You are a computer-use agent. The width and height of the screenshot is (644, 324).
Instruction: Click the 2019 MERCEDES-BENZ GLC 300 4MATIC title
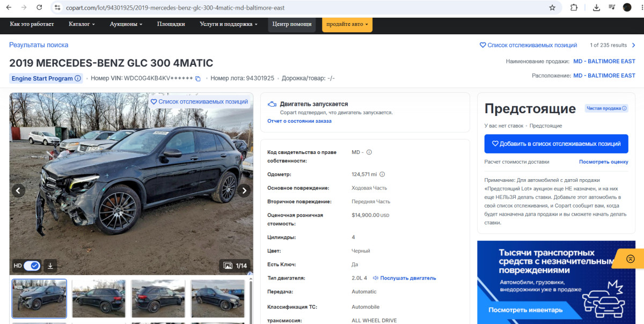[111, 63]
